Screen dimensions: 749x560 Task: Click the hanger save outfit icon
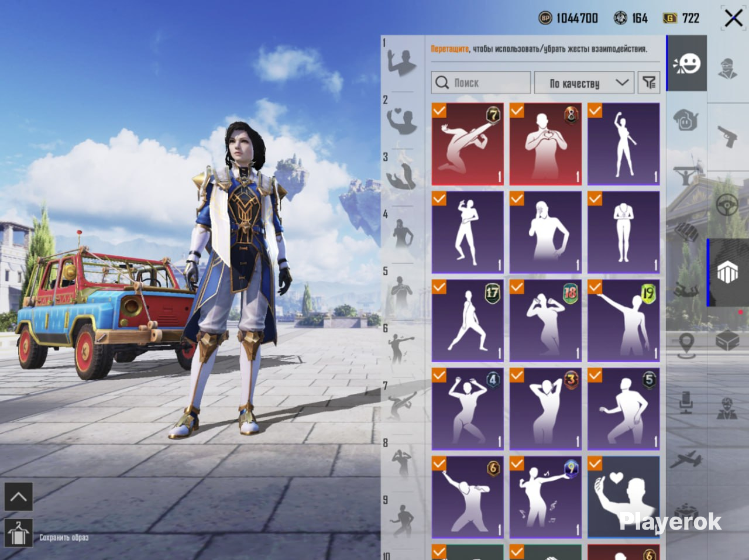[x=18, y=533]
